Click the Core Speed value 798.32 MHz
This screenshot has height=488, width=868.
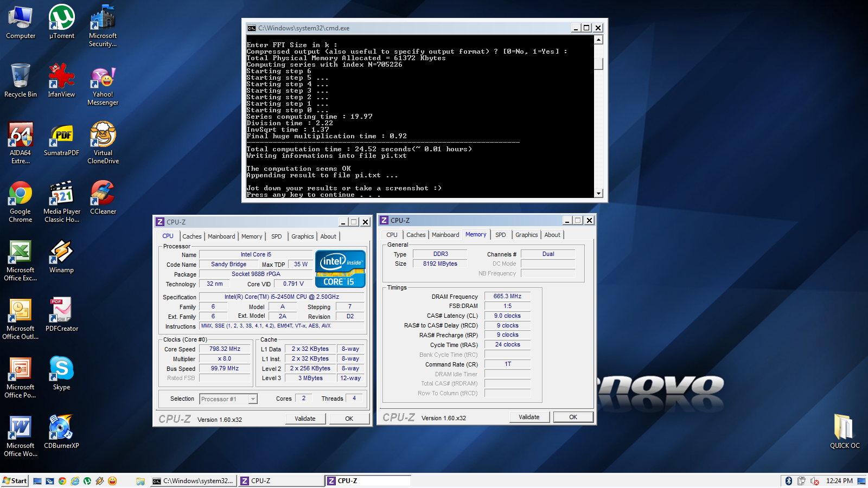225,349
